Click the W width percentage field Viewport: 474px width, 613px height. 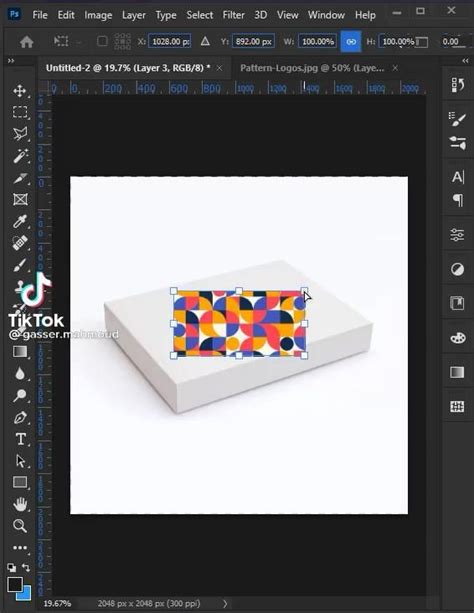pos(317,41)
